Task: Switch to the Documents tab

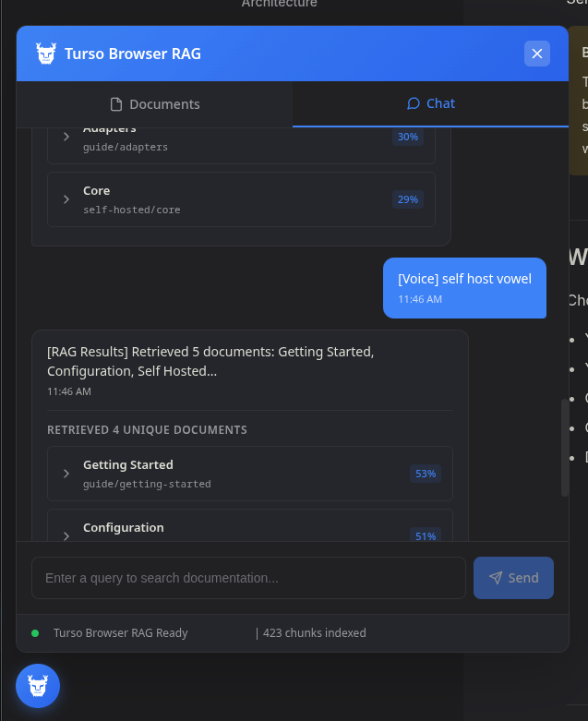Action: (154, 104)
